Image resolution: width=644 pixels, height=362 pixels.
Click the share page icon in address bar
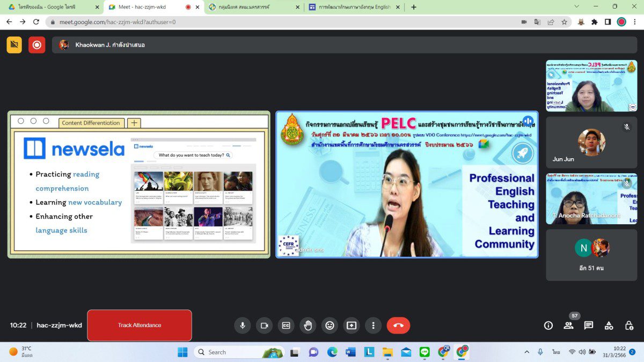pos(551,22)
